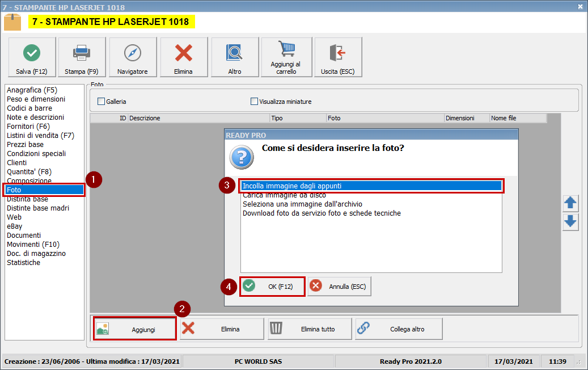Click the Creazione 23/06/2006 status text

coord(92,361)
